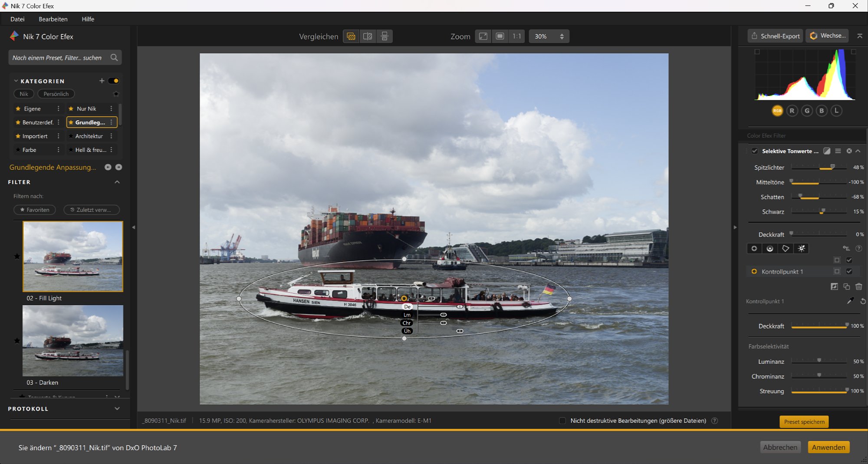Pick color with the eyedropper icon
This screenshot has width=868, height=464.
pos(850,301)
